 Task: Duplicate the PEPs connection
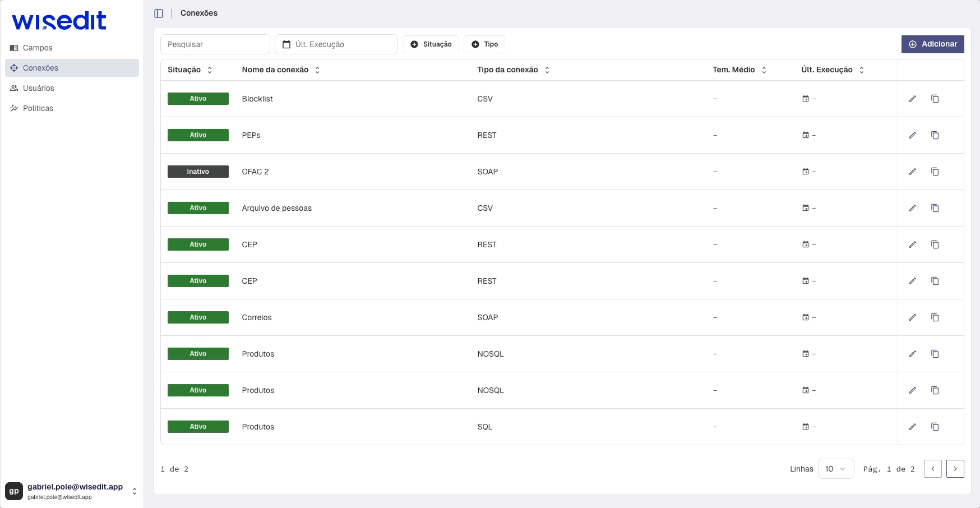[935, 135]
